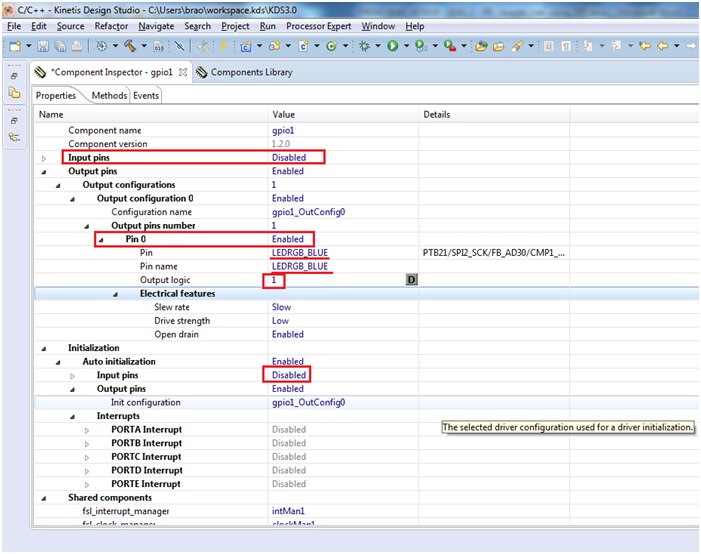Toggle Auto initialization Input pins Disabled value
Image resolution: width=701 pixels, height=554 pixels.
click(x=289, y=375)
